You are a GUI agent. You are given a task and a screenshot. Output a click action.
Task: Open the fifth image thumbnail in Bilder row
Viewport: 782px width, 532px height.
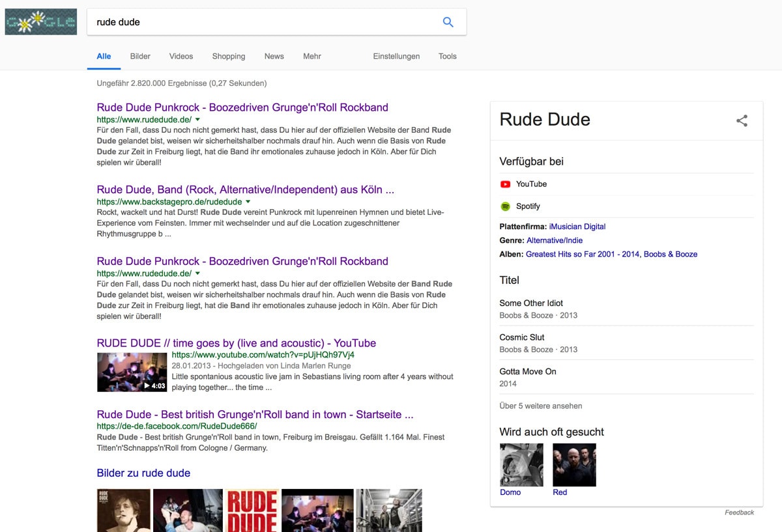(x=389, y=511)
